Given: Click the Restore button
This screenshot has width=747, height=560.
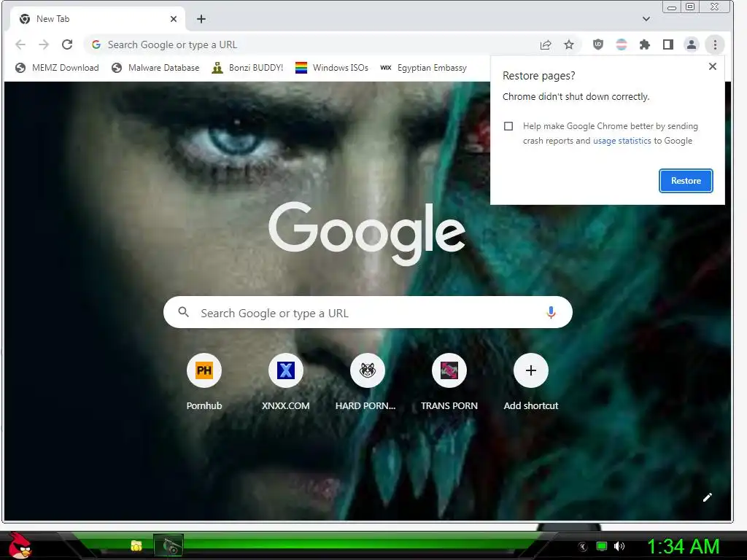Looking at the screenshot, I should pos(686,181).
